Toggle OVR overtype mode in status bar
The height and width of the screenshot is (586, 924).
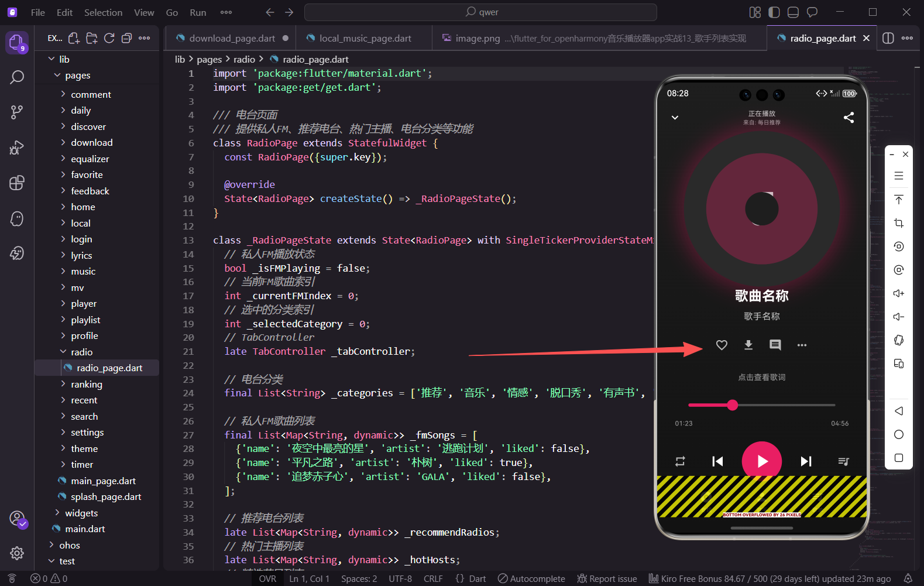[x=267, y=578]
